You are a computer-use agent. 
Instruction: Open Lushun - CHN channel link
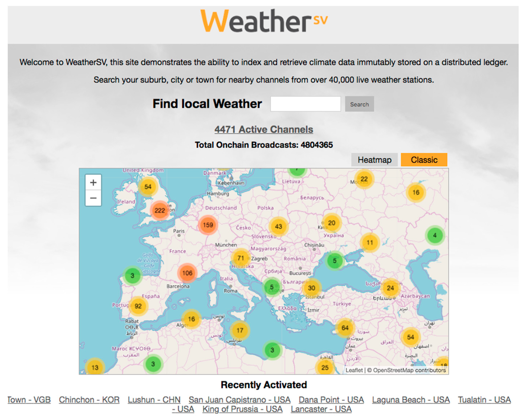point(154,400)
